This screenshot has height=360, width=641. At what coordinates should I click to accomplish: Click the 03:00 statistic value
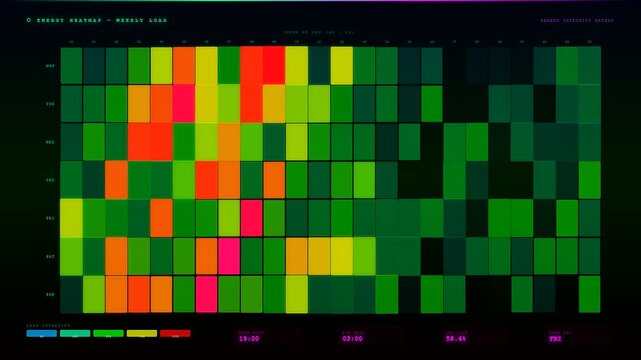(352, 339)
